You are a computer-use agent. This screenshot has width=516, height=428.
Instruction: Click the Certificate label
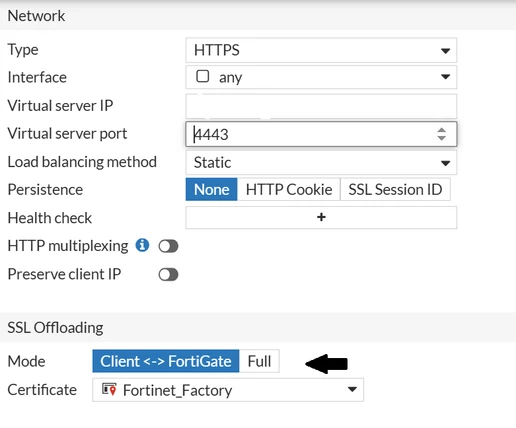coord(42,390)
